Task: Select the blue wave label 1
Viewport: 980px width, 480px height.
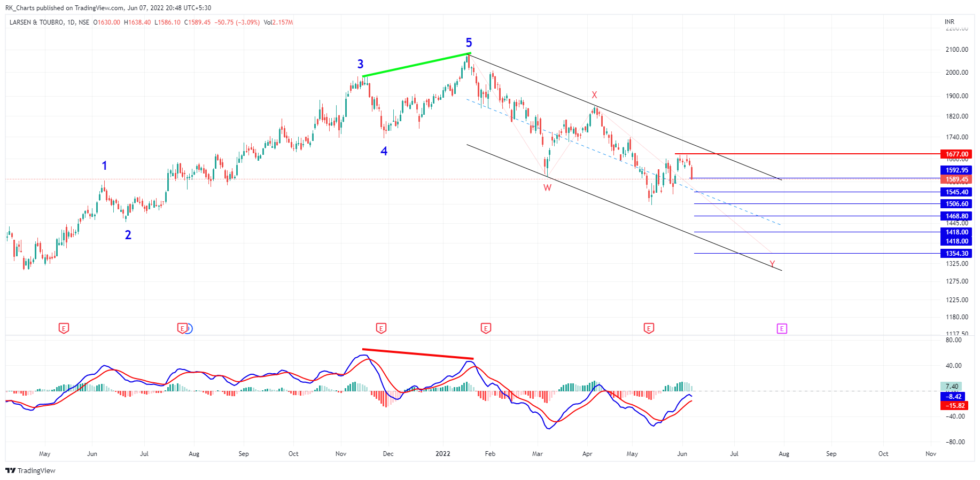Action: point(105,166)
